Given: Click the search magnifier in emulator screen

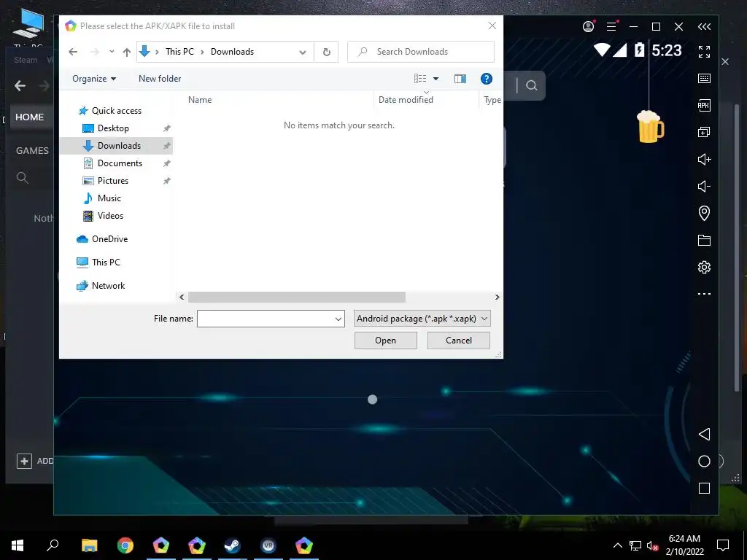Looking at the screenshot, I should [x=531, y=85].
